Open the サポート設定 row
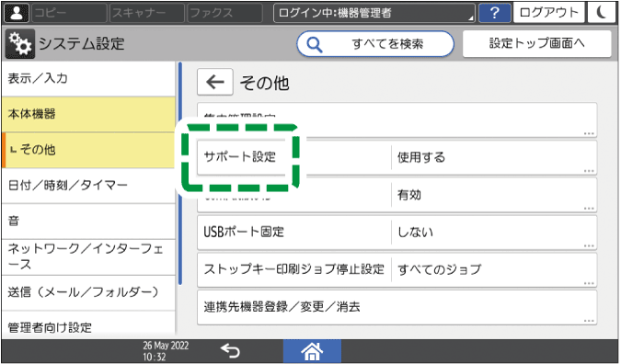 (x=397, y=157)
